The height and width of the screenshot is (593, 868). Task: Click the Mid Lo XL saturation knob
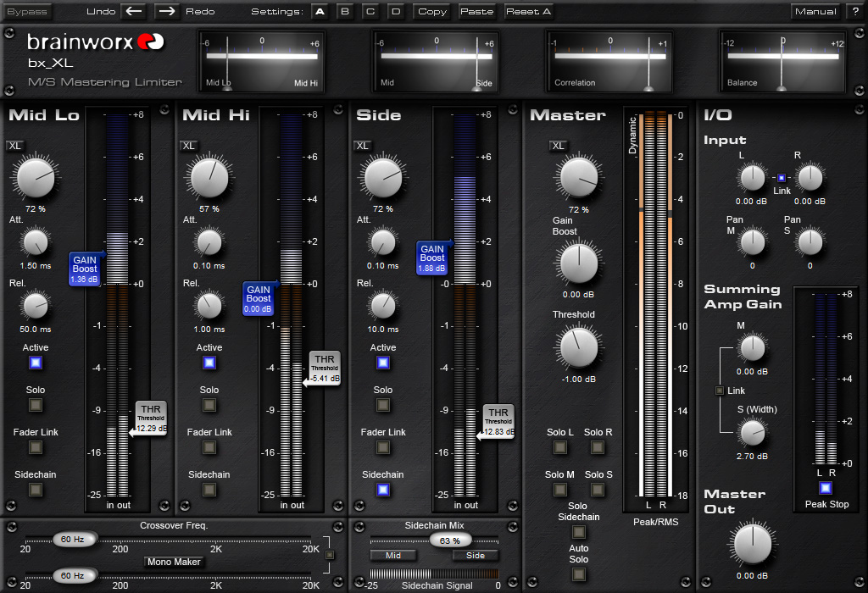tap(36, 178)
